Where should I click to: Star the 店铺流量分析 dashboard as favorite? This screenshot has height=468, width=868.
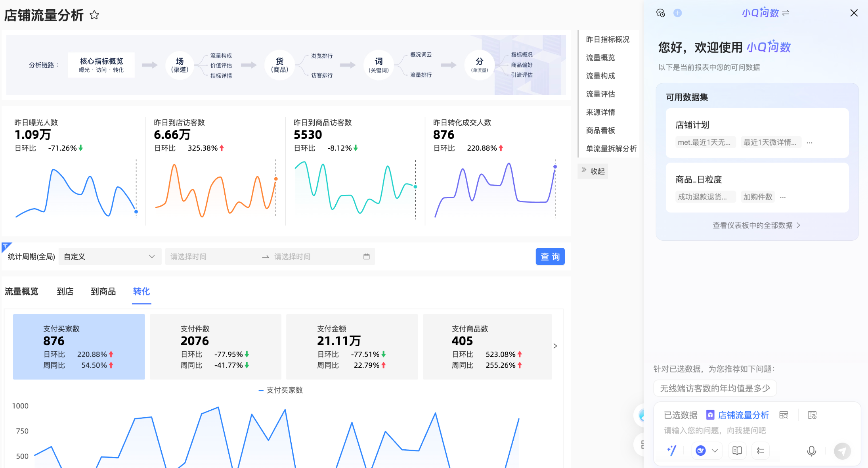coord(94,15)
